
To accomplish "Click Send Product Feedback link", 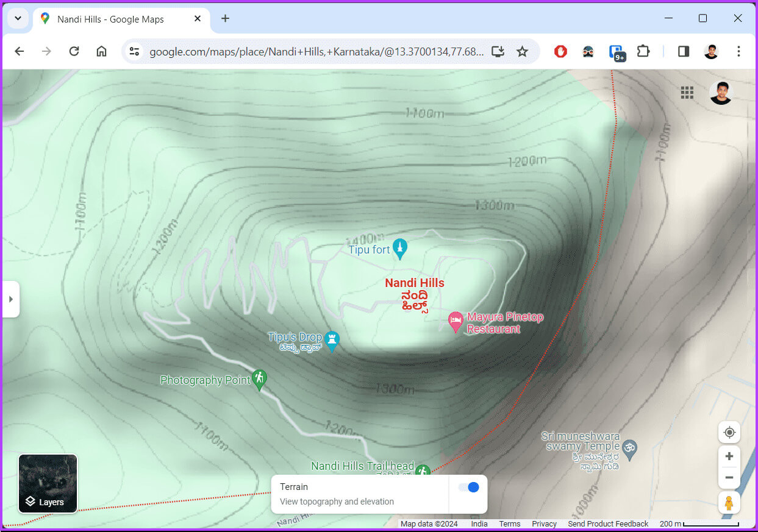I will pyautogui.click(x=608, y=524).
